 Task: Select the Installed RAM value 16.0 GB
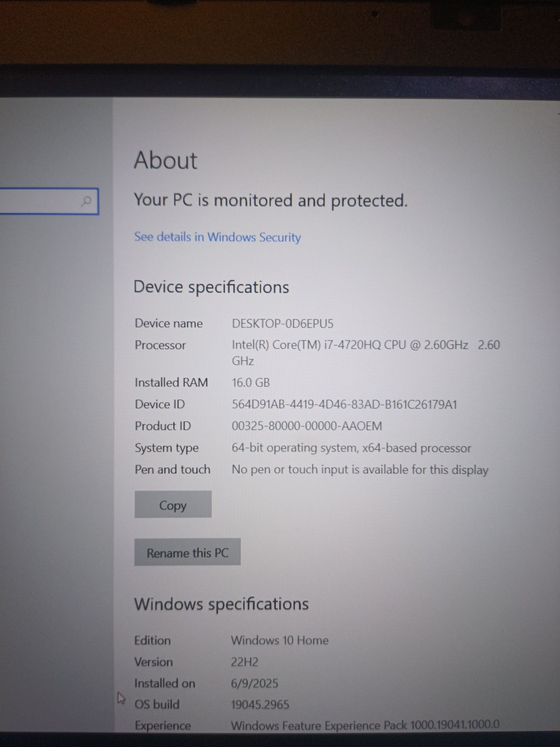251,382
